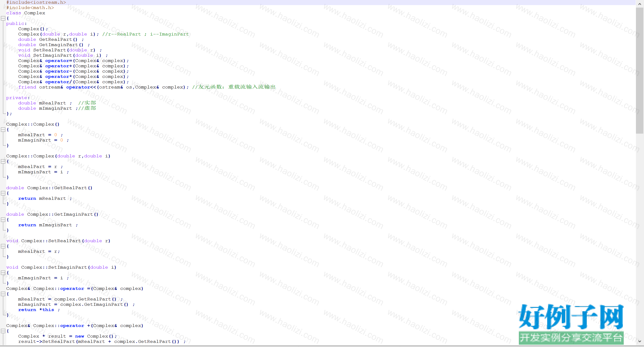The height and width of the screenshot is (347, 644).
Task: Click the double mRealPart member declaration
Action: tap(45, 103)
